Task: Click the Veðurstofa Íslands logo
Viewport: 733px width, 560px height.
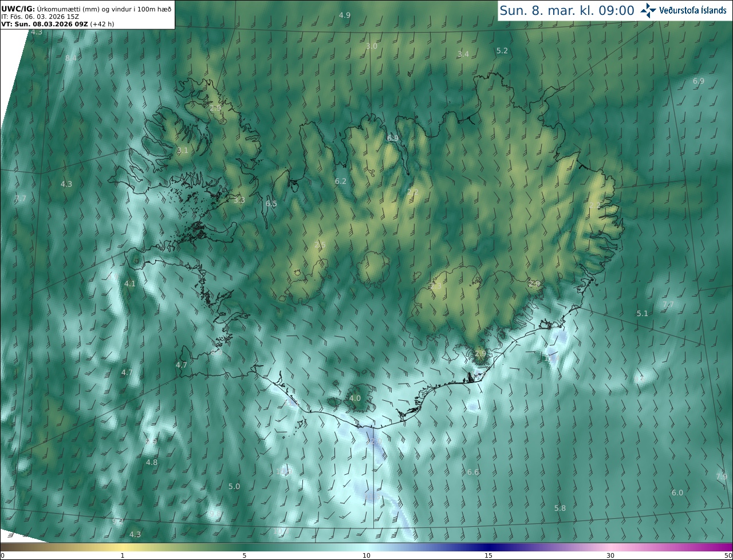Action: (684, 10)
